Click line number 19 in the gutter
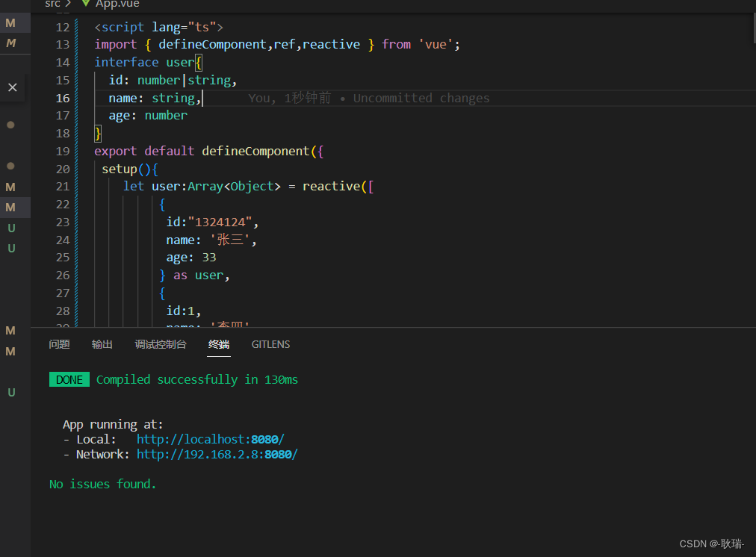The width and height of the screenshot is (756, 557). click(x=63, y=151)
